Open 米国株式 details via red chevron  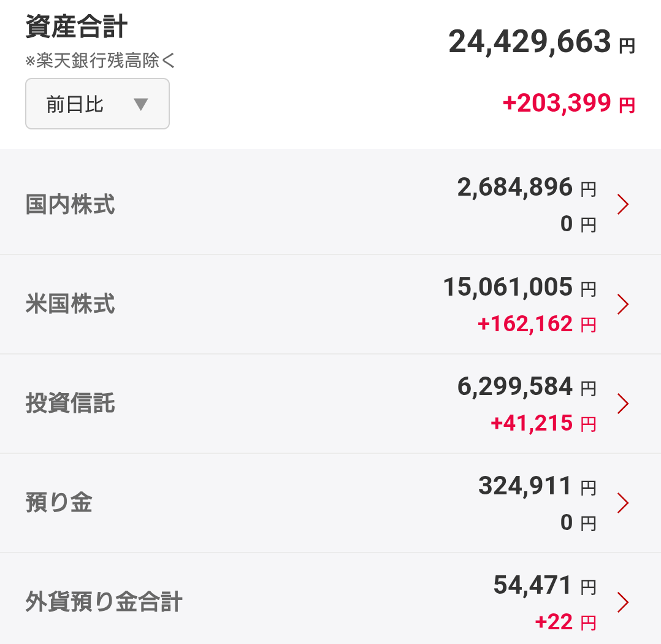[623, 304]
